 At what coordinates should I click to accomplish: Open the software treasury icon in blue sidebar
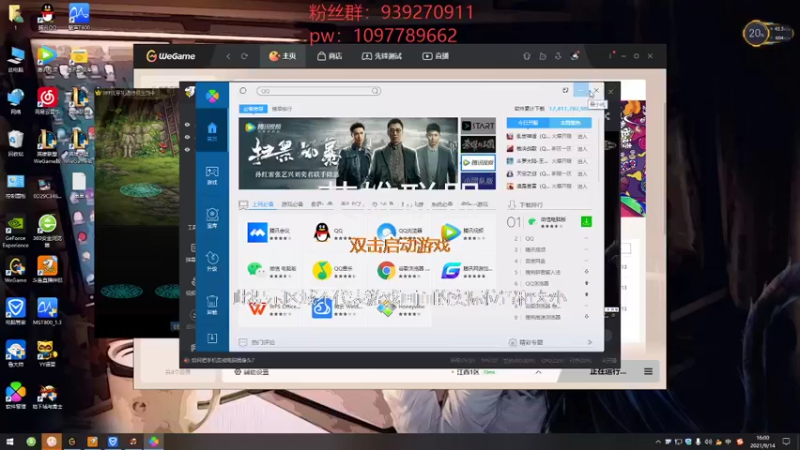point(212,218)
